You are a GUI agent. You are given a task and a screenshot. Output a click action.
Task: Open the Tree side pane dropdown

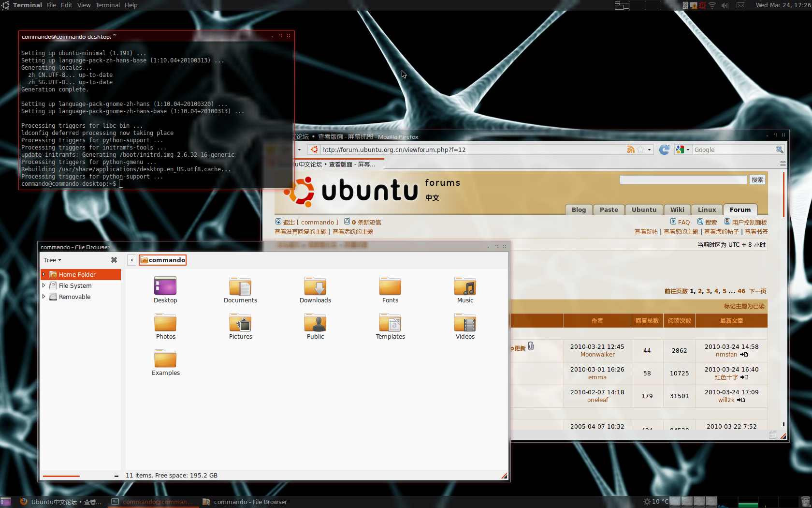(x=52, y=260)
